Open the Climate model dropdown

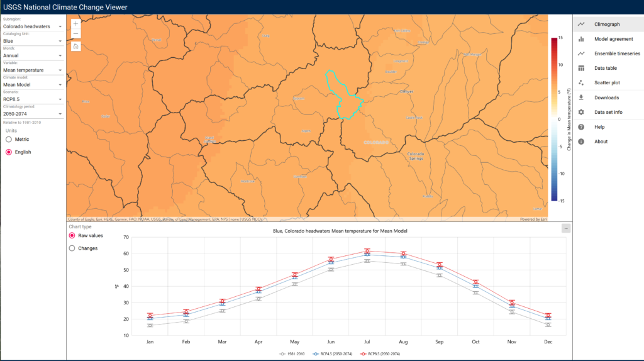pos(33,85)
